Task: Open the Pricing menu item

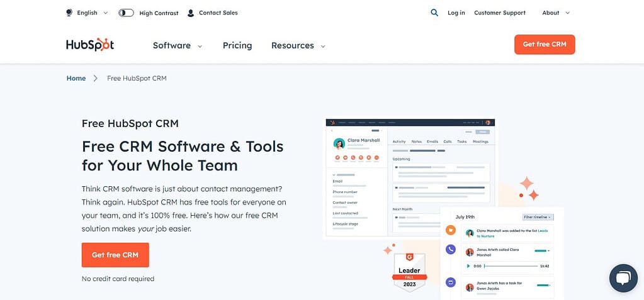Action: (237, 45)
